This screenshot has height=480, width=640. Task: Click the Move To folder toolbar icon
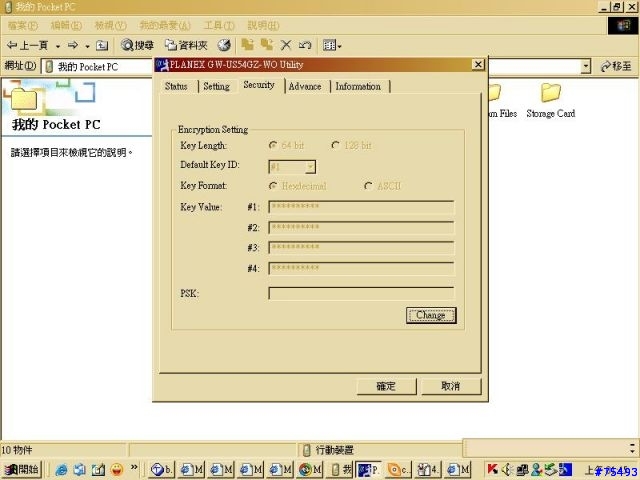[x=247, y=44]
